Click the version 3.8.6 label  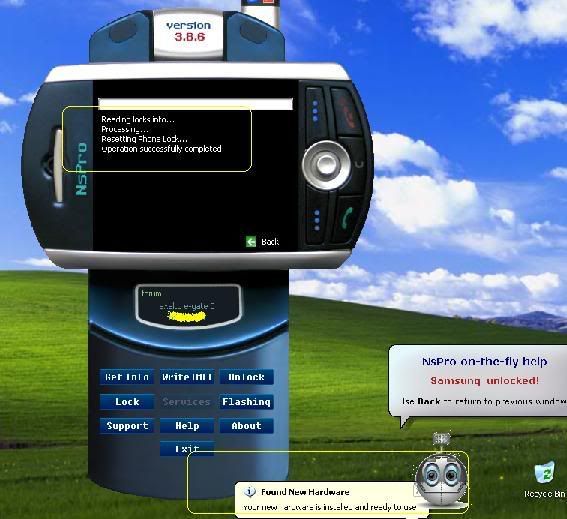coord(189,31)
